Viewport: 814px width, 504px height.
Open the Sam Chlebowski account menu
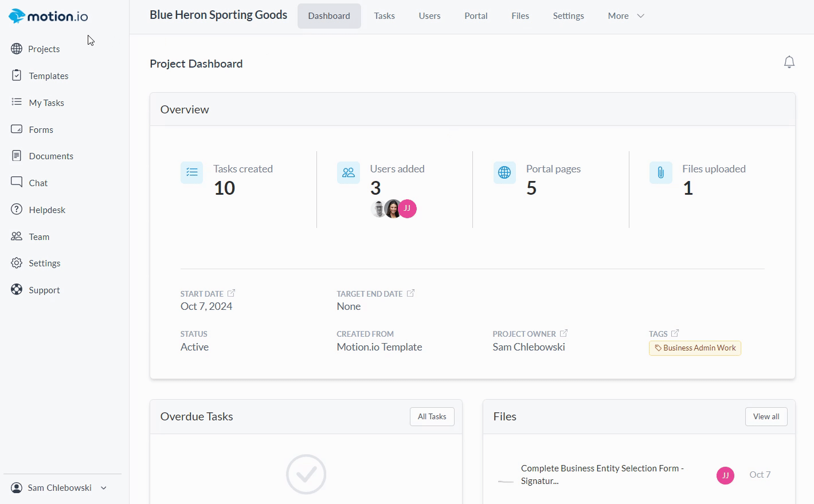[59, 488]
